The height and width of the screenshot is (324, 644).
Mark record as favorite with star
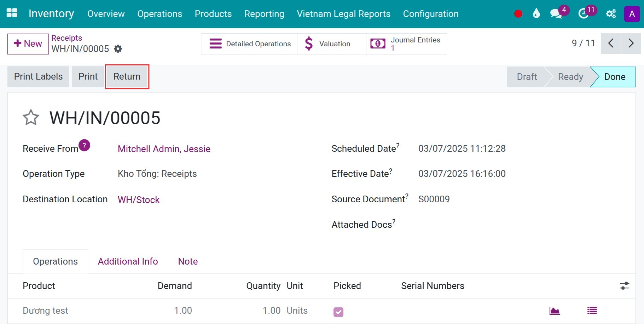(31, 117)
